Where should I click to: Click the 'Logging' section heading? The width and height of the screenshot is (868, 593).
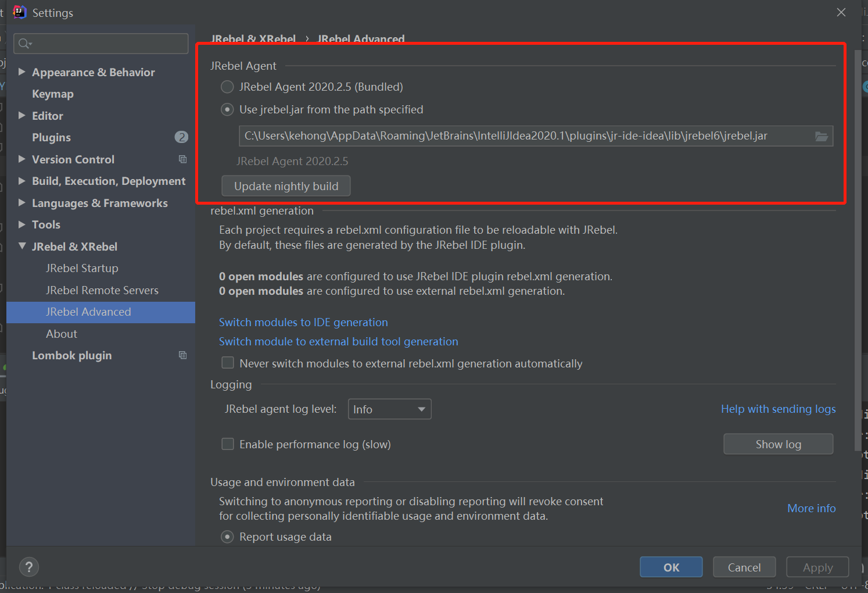tap(231, 384)
